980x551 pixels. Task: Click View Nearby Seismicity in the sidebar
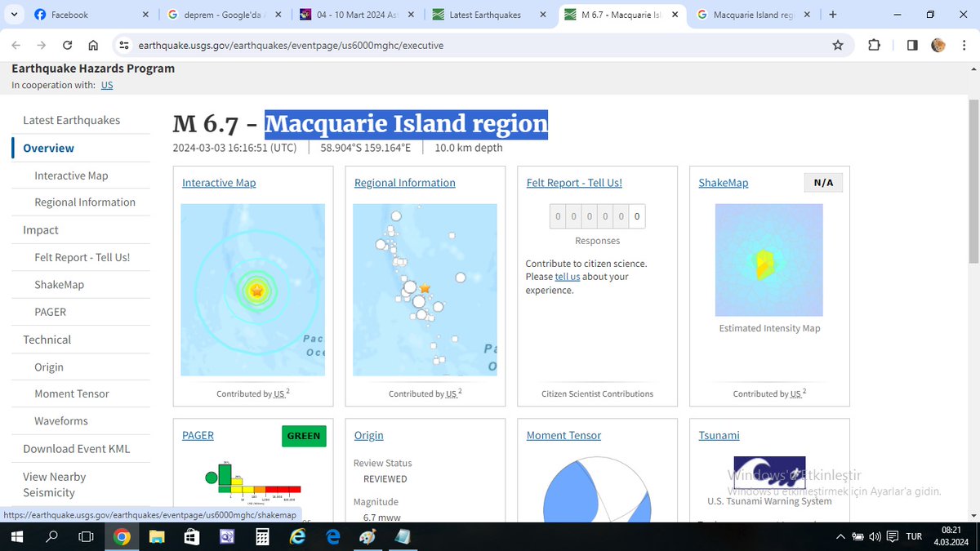point(54,484)
